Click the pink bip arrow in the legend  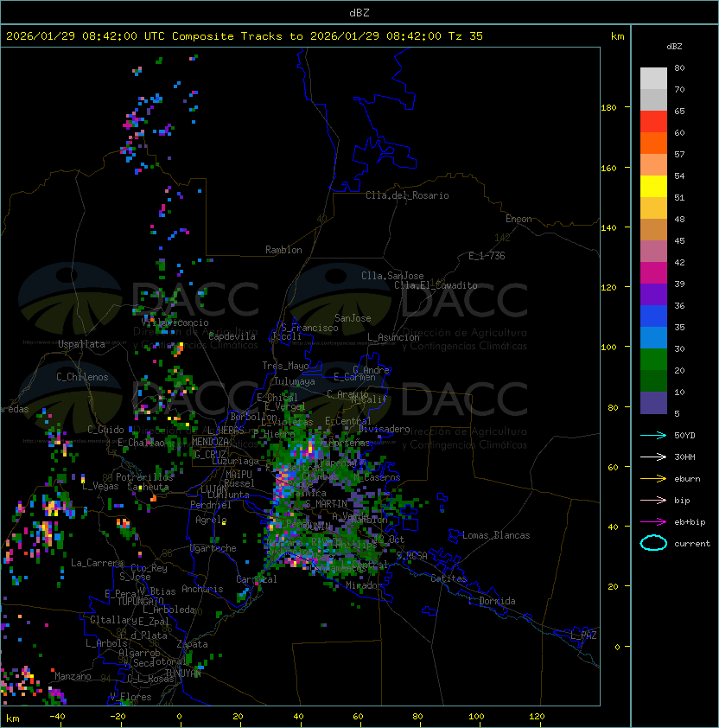tap(653, 500)
